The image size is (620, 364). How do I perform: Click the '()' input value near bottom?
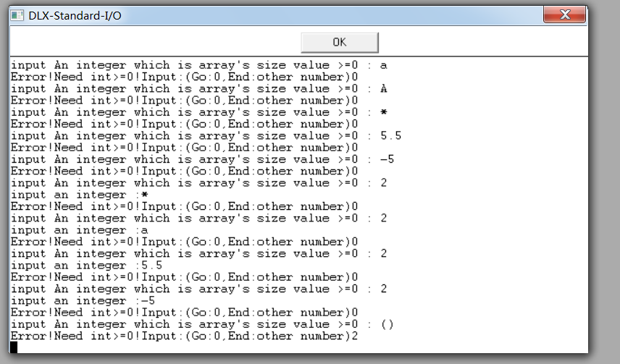pyautogui.click(x=387, y=324)
